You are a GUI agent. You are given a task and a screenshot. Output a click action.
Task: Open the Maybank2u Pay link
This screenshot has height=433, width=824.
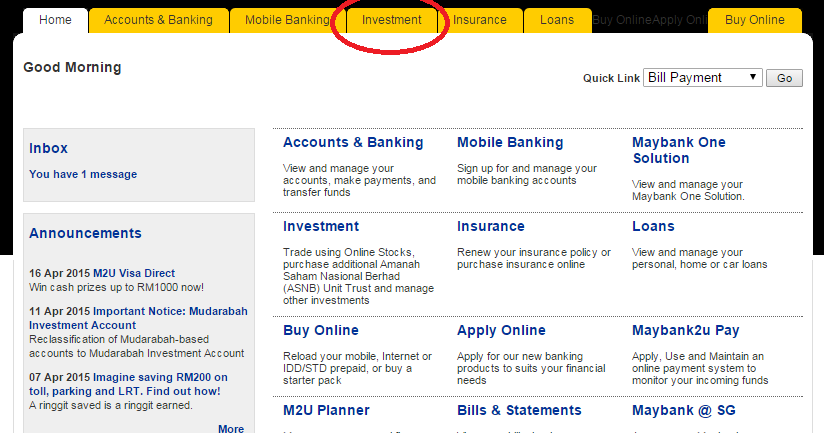point(686,331)
